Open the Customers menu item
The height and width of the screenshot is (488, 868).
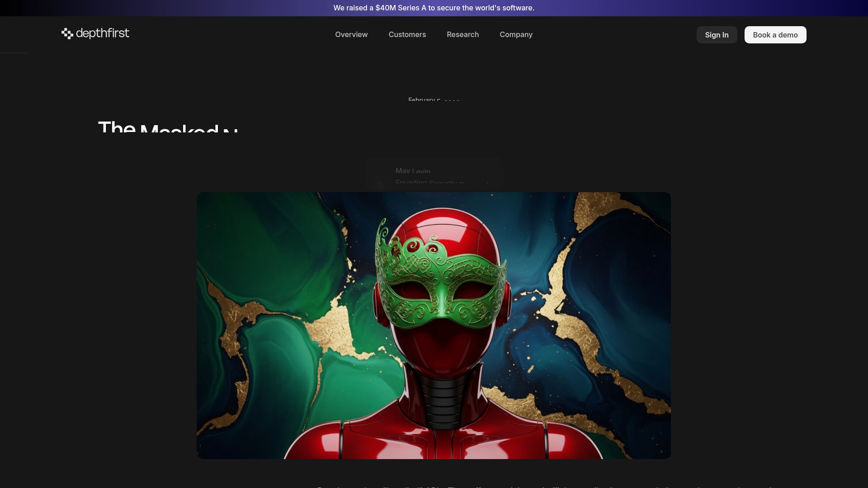pos(407,35)
